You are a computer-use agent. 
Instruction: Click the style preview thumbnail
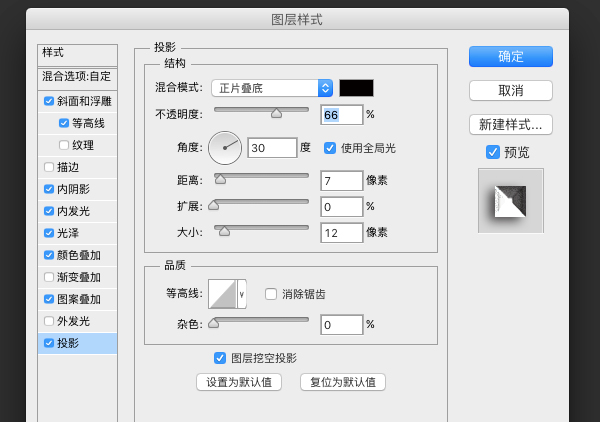click(510, 201)
